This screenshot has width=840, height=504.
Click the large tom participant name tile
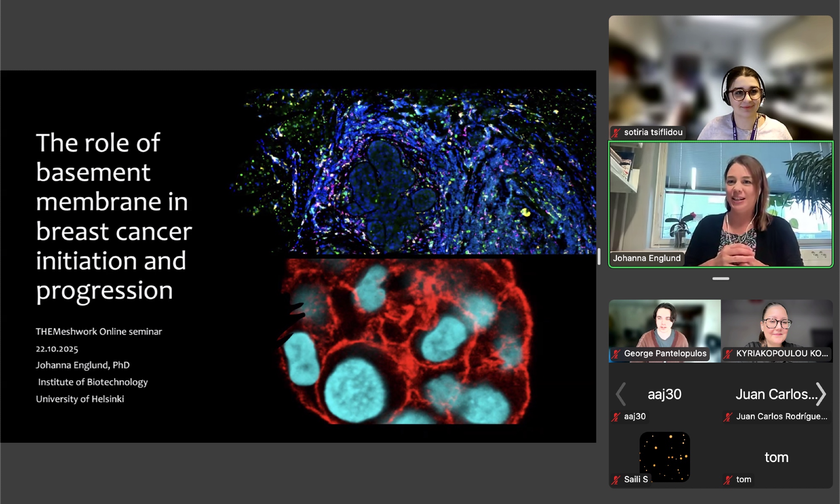(x=776, y=457)
